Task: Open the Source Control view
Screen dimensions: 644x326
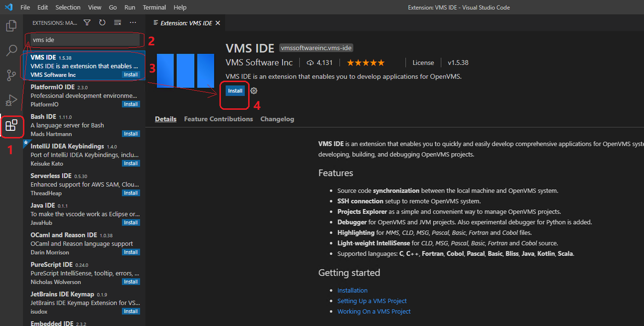Action: 11,75
